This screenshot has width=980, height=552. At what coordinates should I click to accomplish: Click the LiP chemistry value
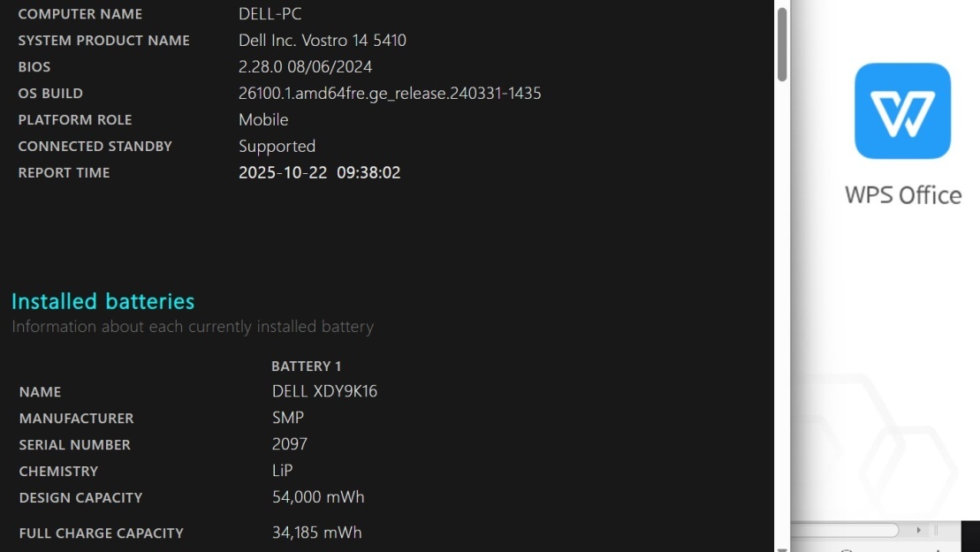[282, 471]
